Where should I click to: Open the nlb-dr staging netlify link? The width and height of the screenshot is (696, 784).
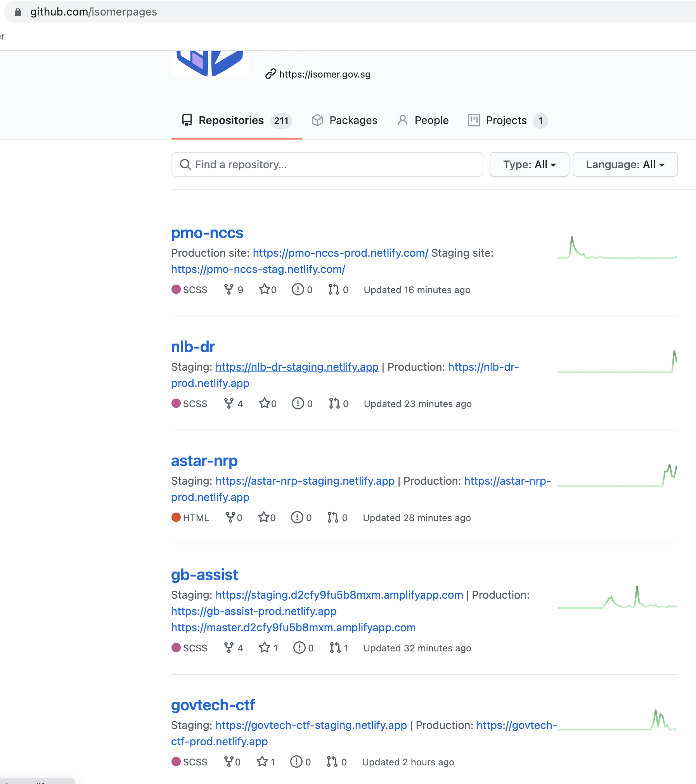pos(297,367)
